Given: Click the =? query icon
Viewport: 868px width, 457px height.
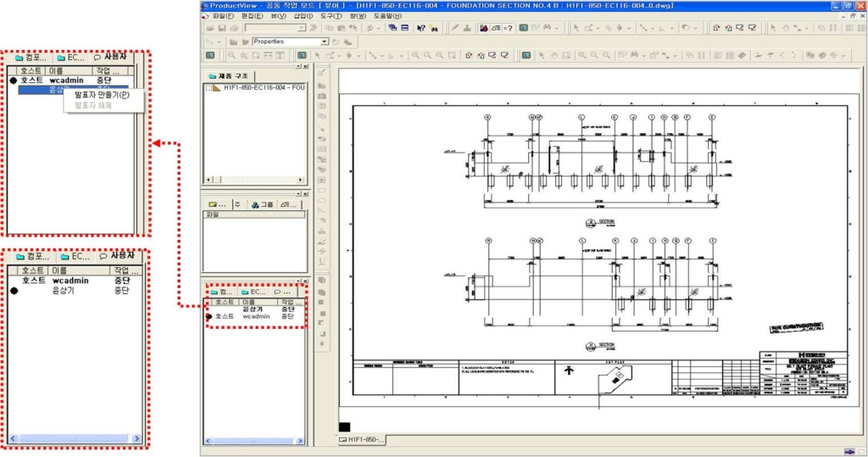Looking at the screenshot, I should point(508,28).
